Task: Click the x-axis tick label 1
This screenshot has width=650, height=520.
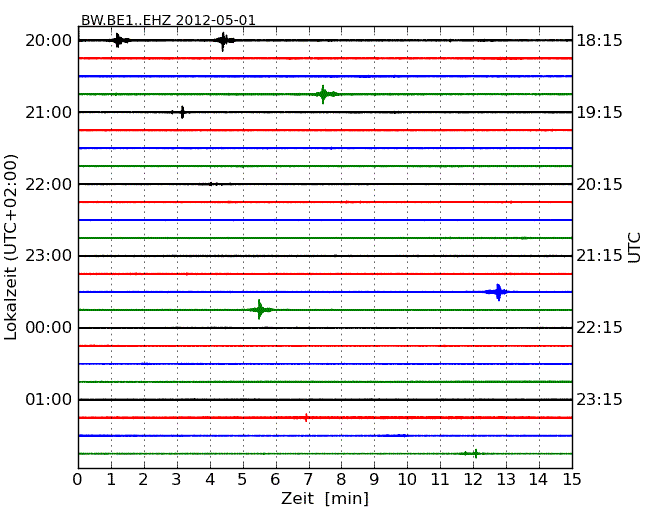Action: click(111, 480)
